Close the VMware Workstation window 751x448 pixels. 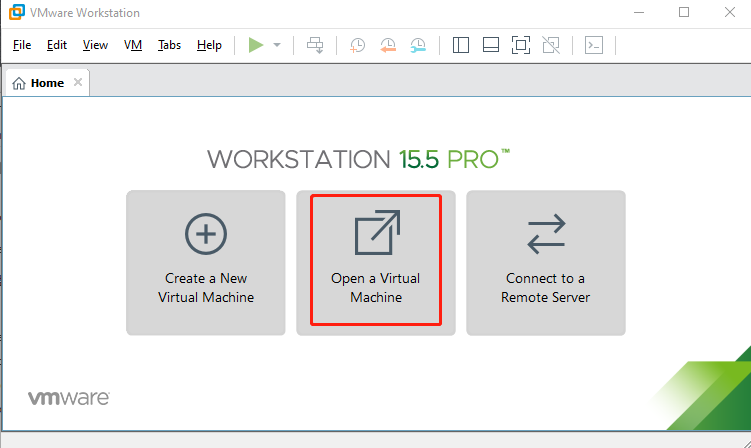729,12
